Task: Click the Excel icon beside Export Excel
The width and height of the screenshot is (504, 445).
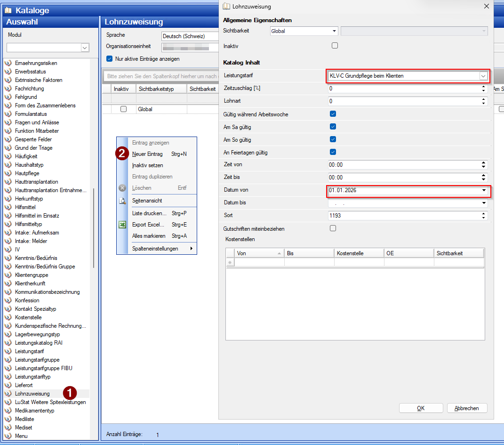Action: tap(122, 225)
